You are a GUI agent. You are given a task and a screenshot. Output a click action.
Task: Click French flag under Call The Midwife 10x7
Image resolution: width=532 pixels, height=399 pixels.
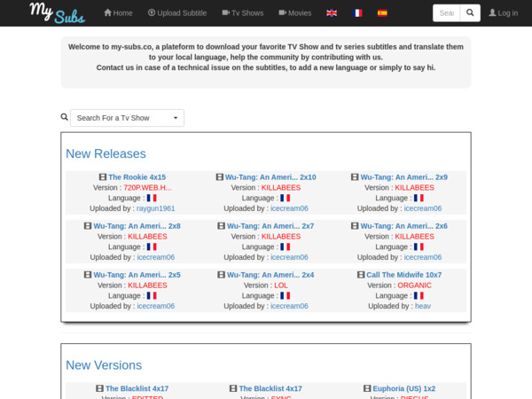point(419,295)
